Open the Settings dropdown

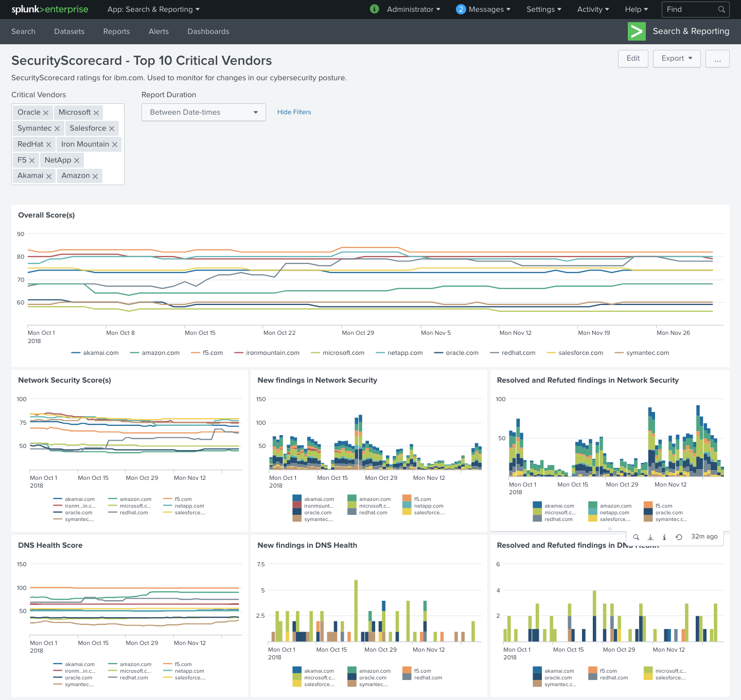click(544, 9)
